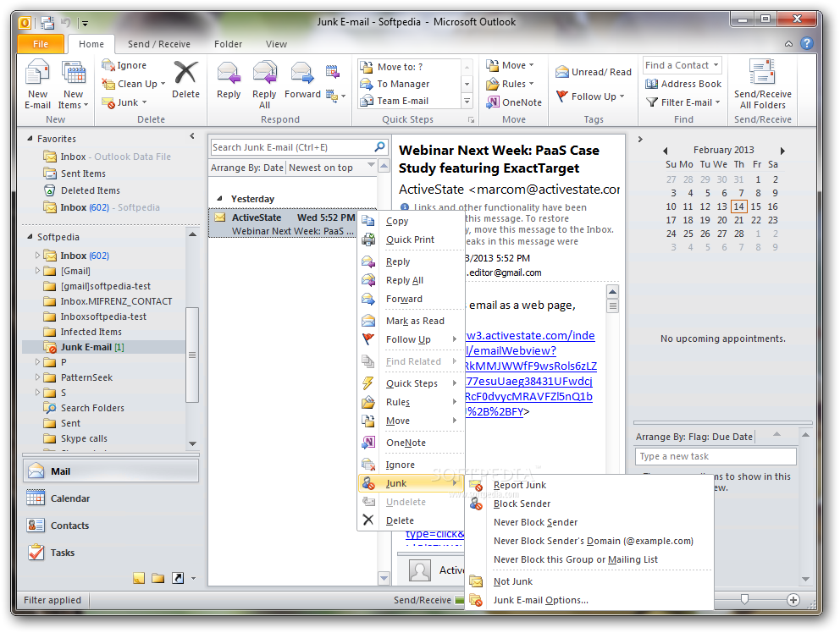Viewport: 840px width, 633px height.
Task: Click the zoom slider handle
Action: pyautogui.click(x=744, y=600)
